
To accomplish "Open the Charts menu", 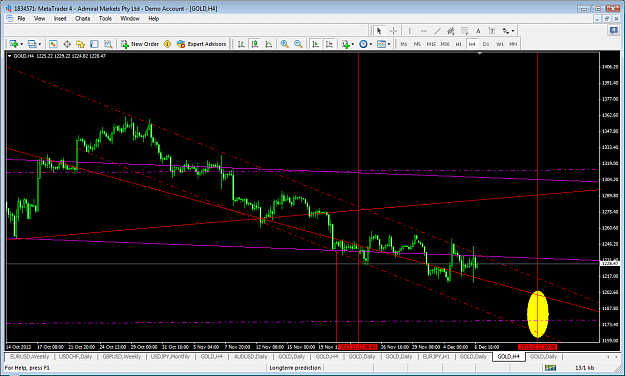I will click(x=83, y=18).
